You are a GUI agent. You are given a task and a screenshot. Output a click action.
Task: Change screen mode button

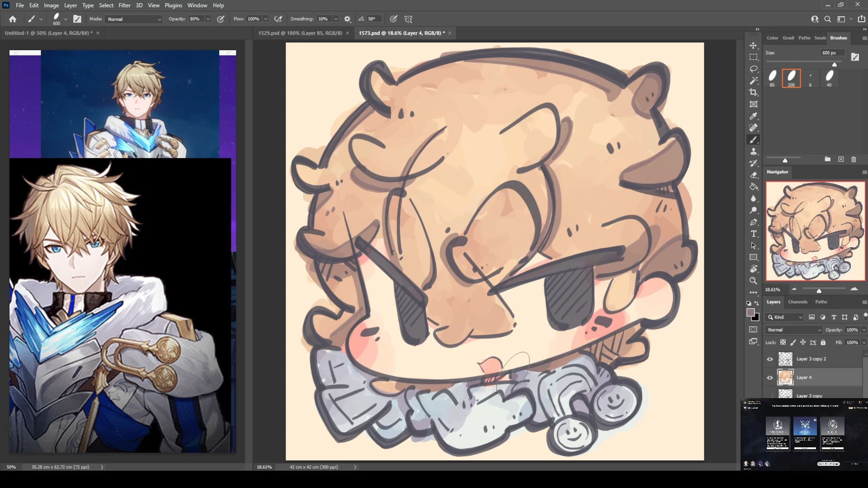click(753, 342)
